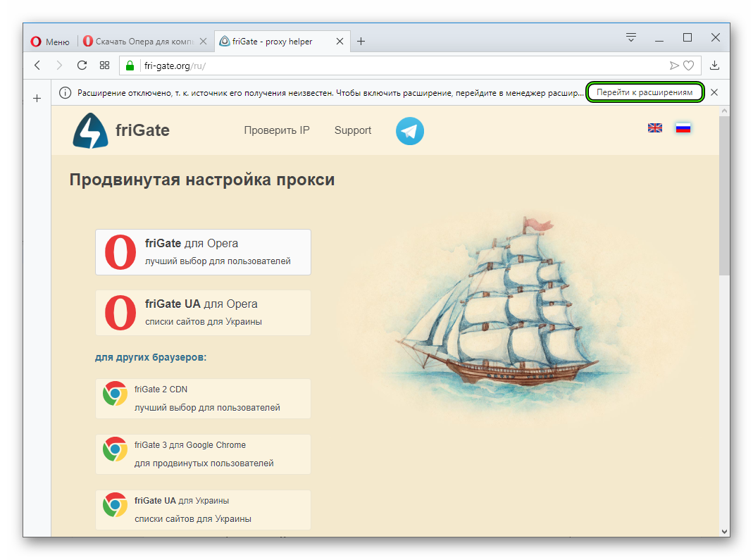Open the Проверить IP link
This screenshot has height=560, width=753.
[x=277, y=130]
